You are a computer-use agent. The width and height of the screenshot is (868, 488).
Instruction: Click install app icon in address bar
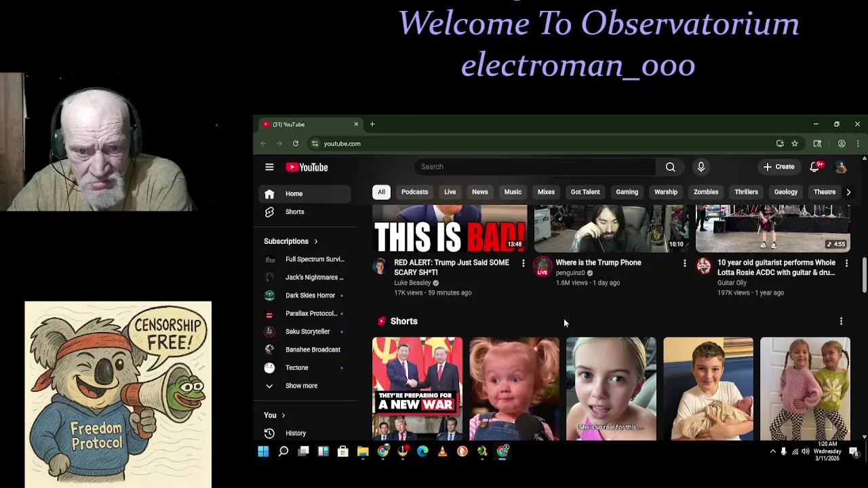coord(780,144)
